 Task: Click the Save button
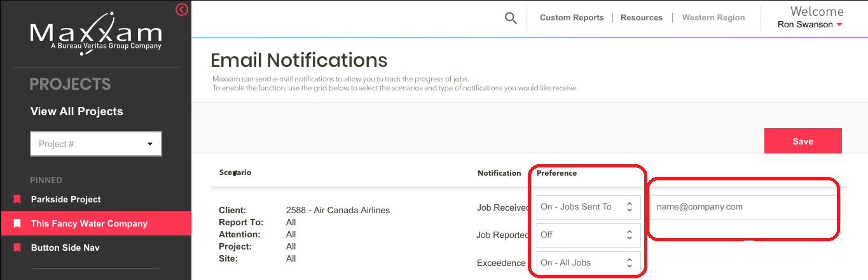pyautogui.click(x=803, y=141)
